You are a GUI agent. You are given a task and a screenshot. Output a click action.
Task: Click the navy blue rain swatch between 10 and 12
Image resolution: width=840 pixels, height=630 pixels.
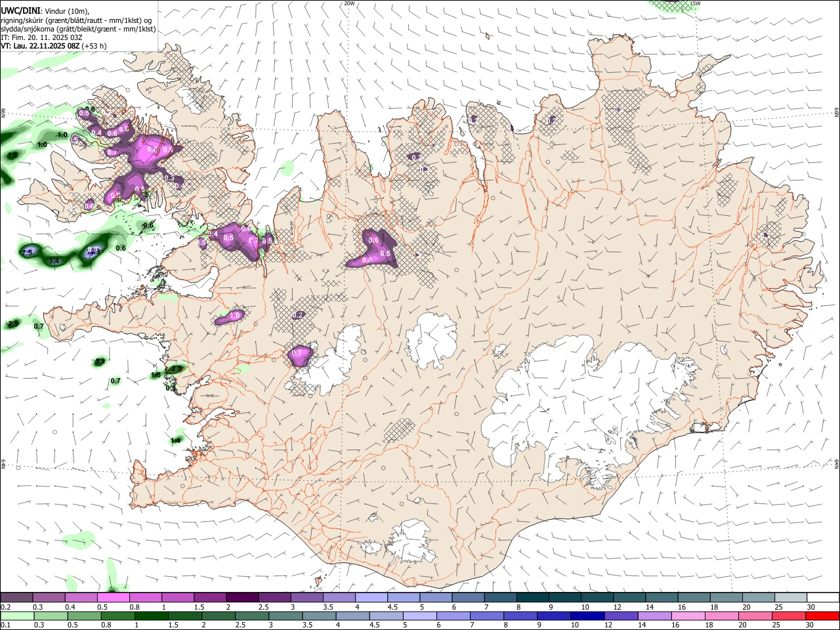587,616
